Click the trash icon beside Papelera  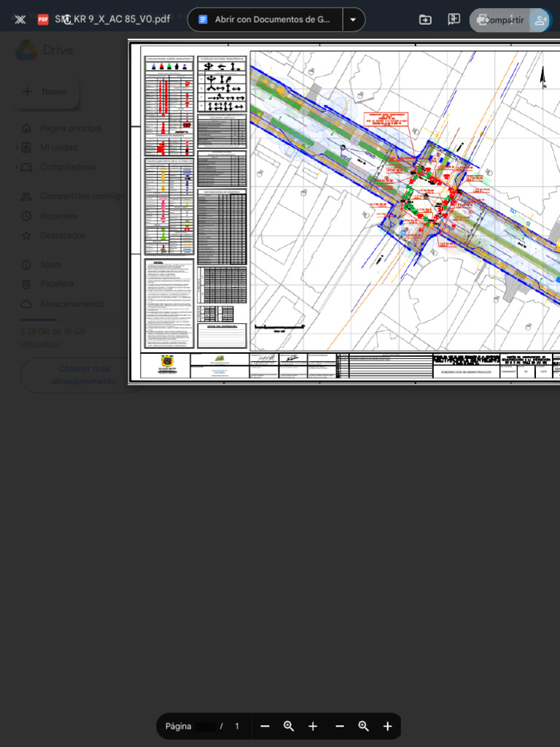point(26,284)
